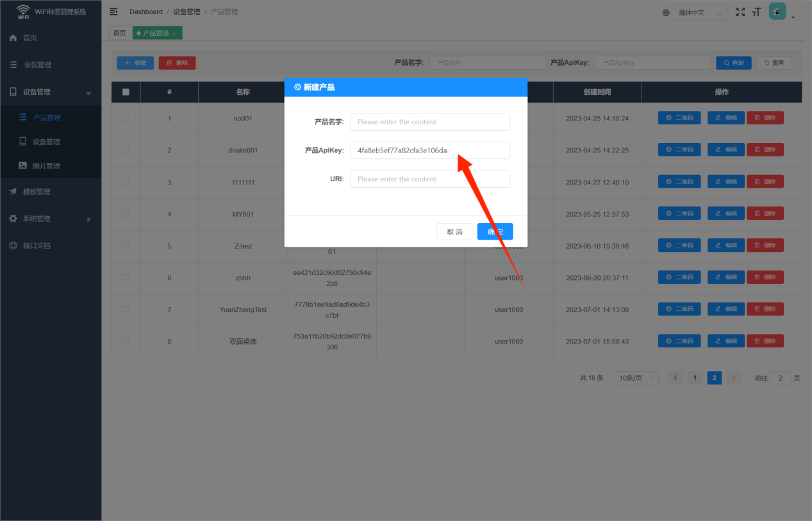
Task: Select 产品管理 submenu item
Action: coord(51,117)
